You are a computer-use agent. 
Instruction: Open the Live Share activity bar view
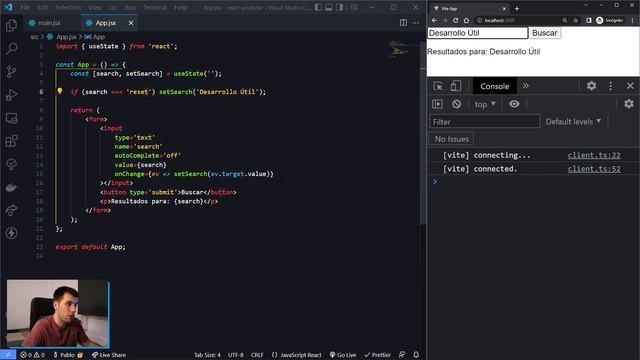click(11, 210)
